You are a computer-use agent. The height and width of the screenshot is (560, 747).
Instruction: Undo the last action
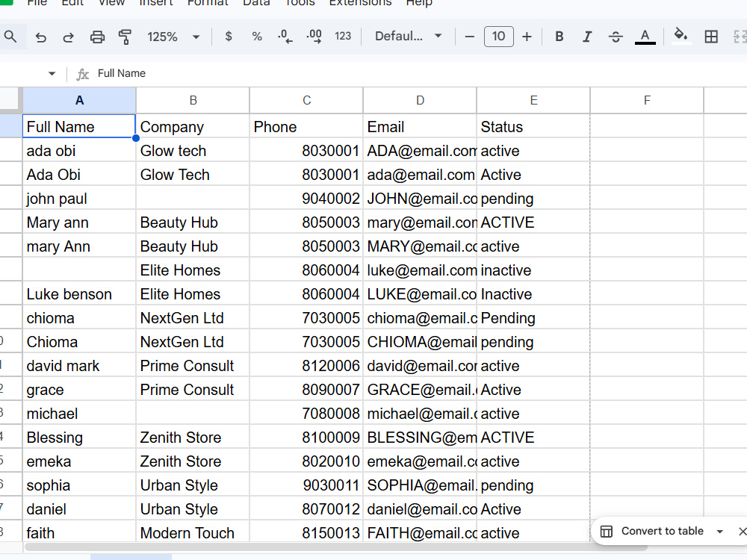[x=41, y=37]
